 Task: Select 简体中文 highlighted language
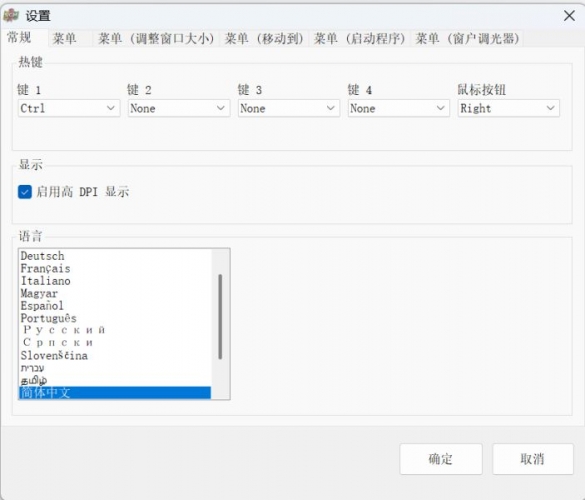point(115,393)
